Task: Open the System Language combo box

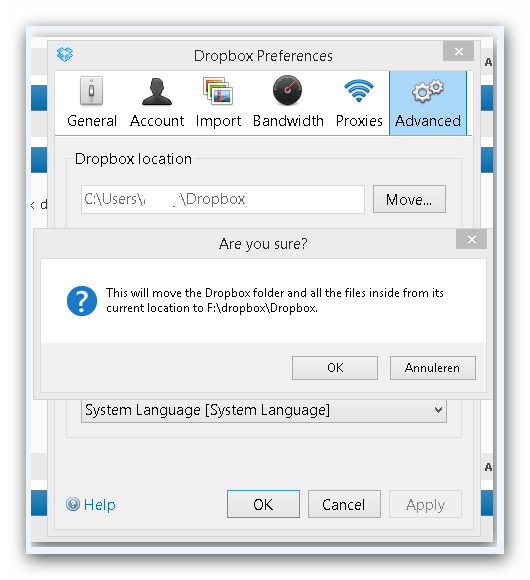Action: pos(264,411)
